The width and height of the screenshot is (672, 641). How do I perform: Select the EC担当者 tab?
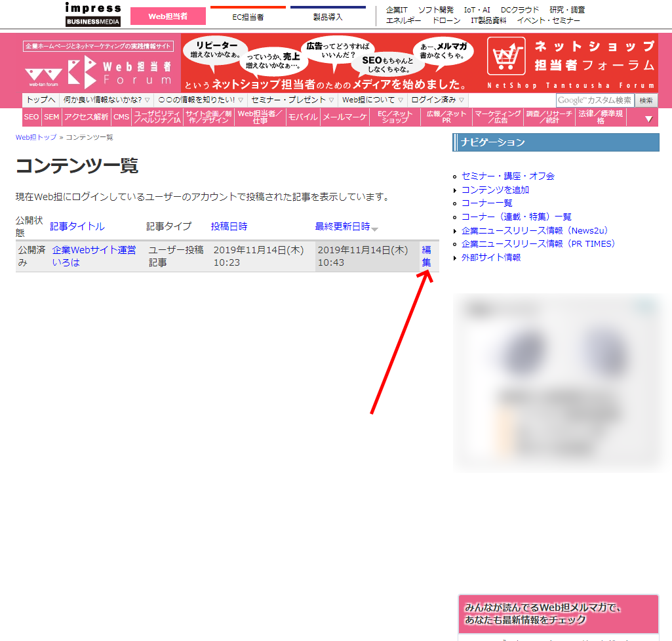pos(248,16)
